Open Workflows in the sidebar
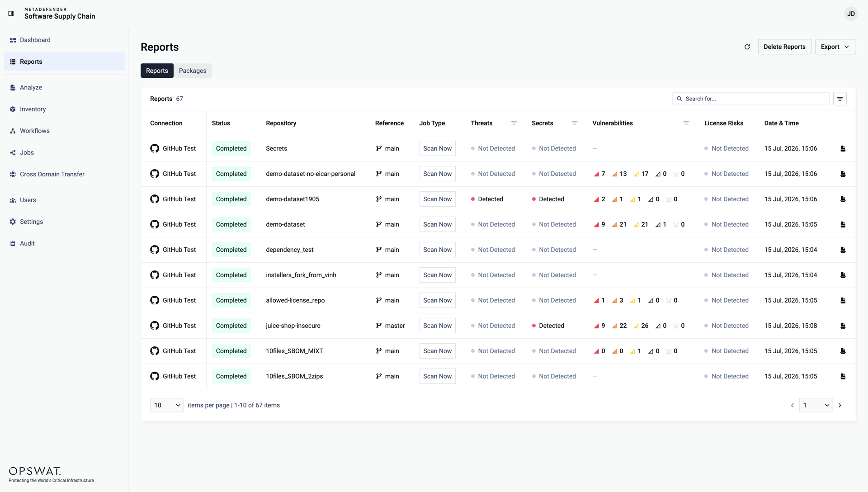868x492 pixels. point(34,131)
